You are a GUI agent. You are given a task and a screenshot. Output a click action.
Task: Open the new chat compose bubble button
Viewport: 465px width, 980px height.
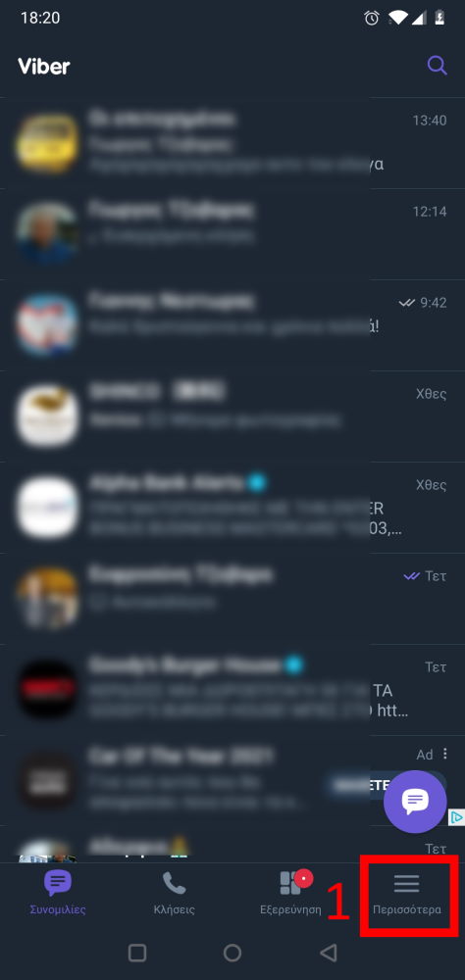pos(415,802)
